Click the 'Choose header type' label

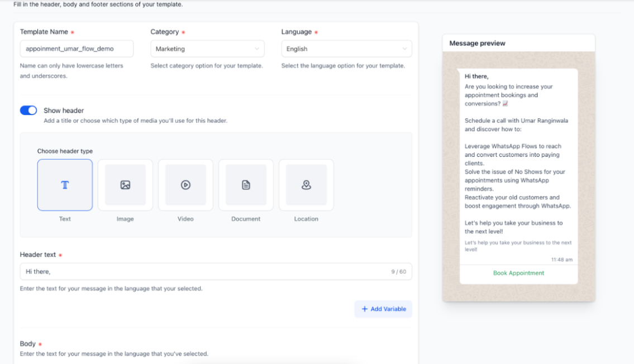pos(65,151)
